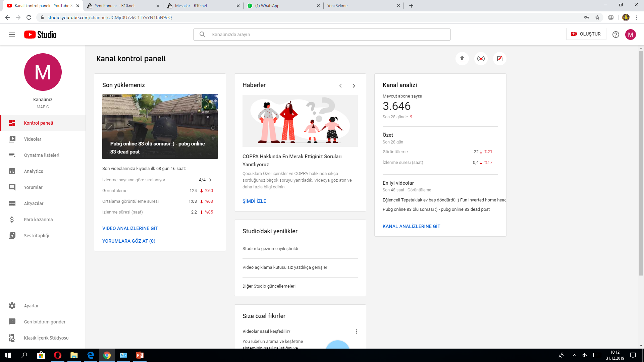
Task: Go to next news item in Haberler
Action: click(x=354, y=86)
